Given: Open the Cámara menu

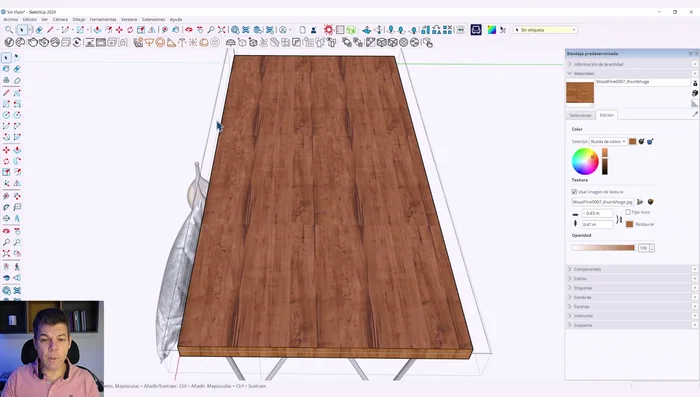Looking at the screenshot, I should pos(60,20).
